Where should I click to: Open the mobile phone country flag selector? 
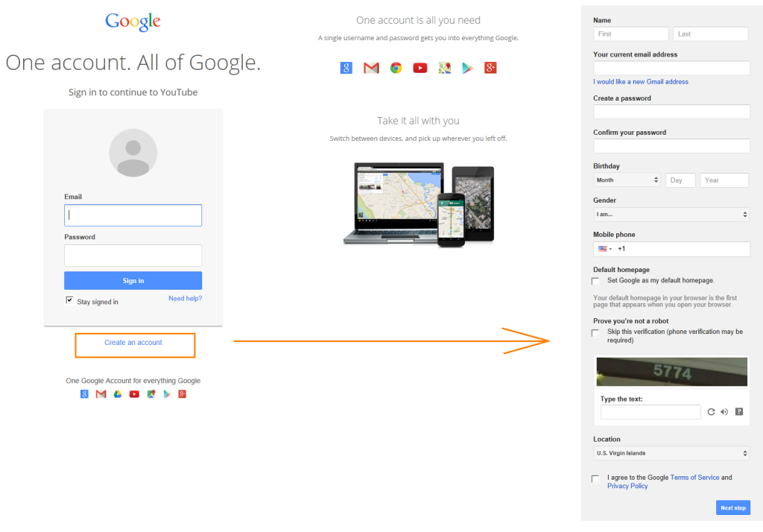click(605, 249)
